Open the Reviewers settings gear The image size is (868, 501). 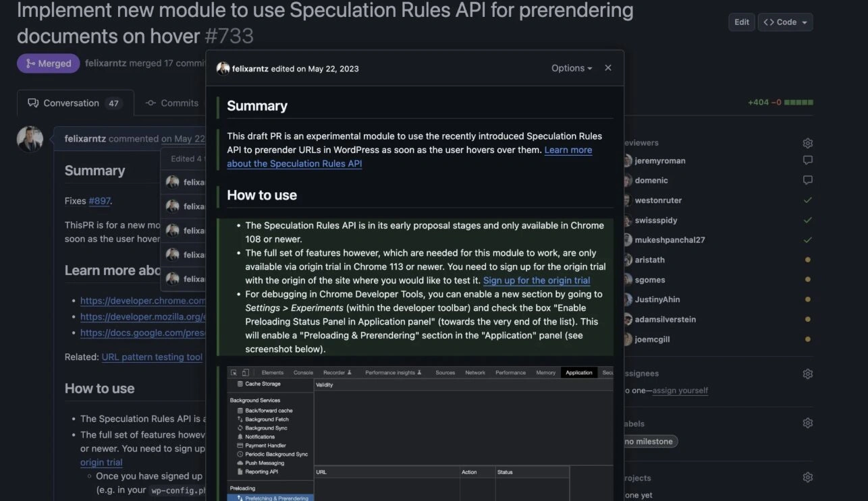pos(807,143)
